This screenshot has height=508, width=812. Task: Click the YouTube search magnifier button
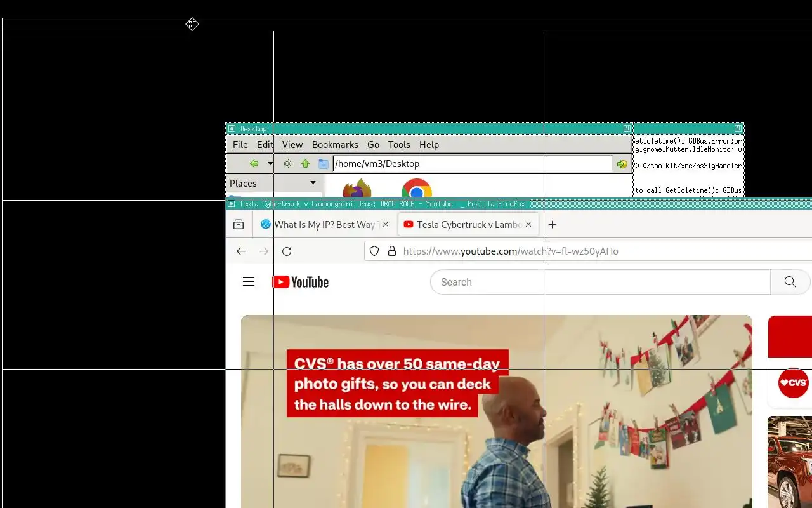tap(790, 282)
